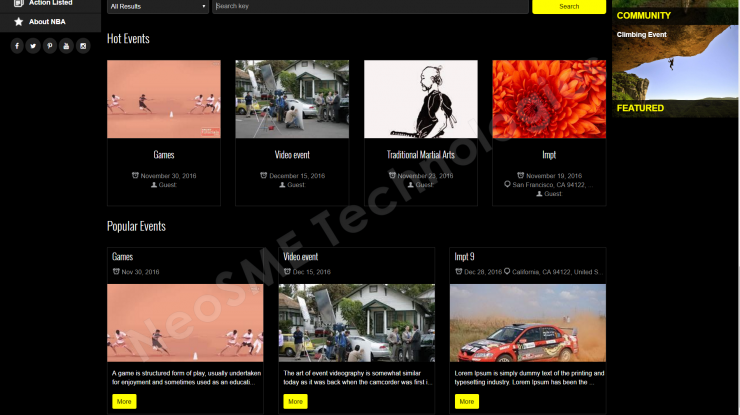Click 'Lorem Ipsum is simply dummy text' description
Image resolution: width=740 pixels, height=415 pixels.
point(529,378)
